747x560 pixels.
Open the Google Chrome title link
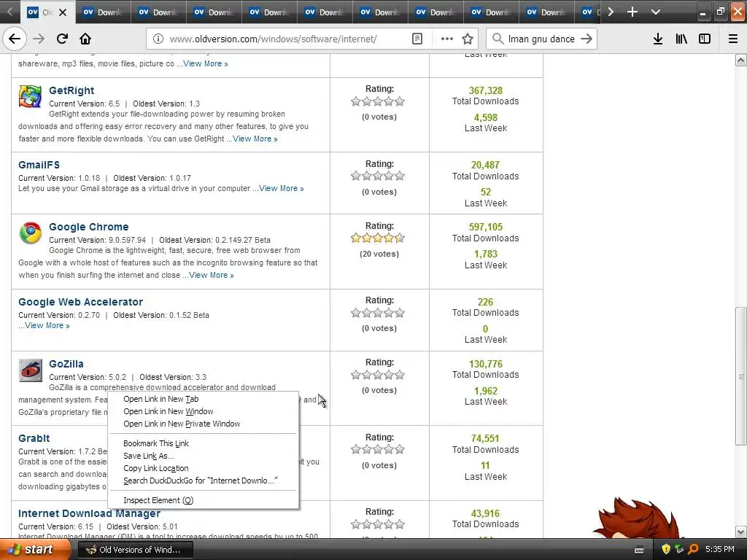click(x=88, y=227)
